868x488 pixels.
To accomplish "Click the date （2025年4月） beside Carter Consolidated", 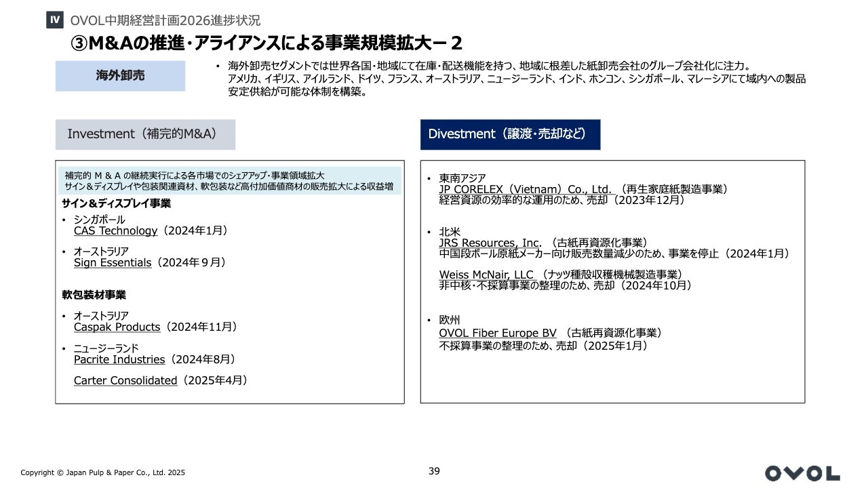I will 213,381.
